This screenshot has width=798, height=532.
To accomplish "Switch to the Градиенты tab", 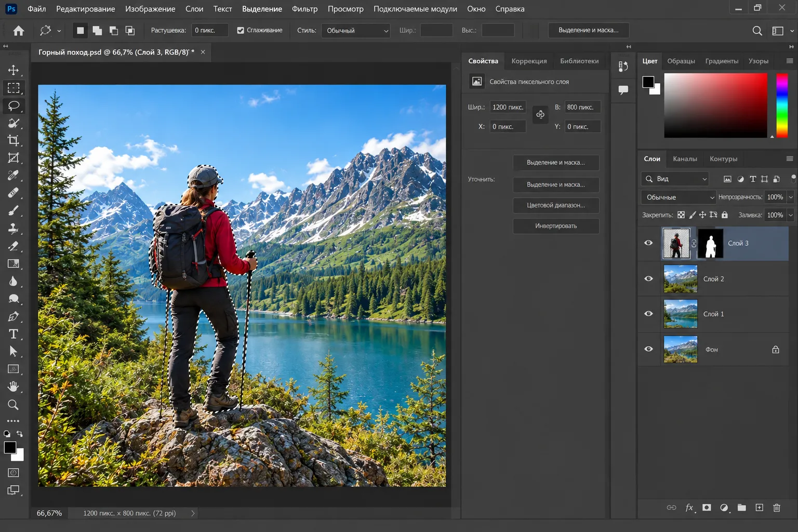I will click(722, 61).
